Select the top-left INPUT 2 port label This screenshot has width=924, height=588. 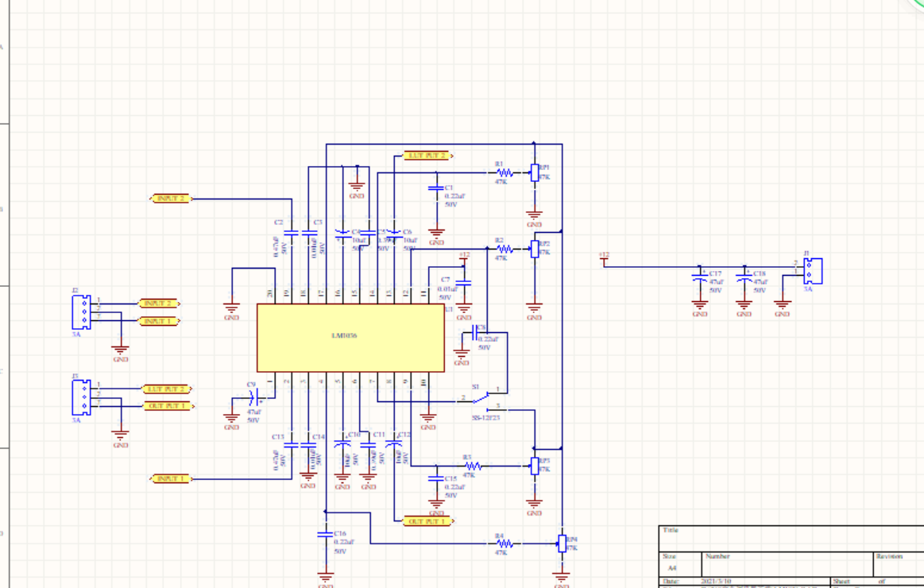[171, 199]
